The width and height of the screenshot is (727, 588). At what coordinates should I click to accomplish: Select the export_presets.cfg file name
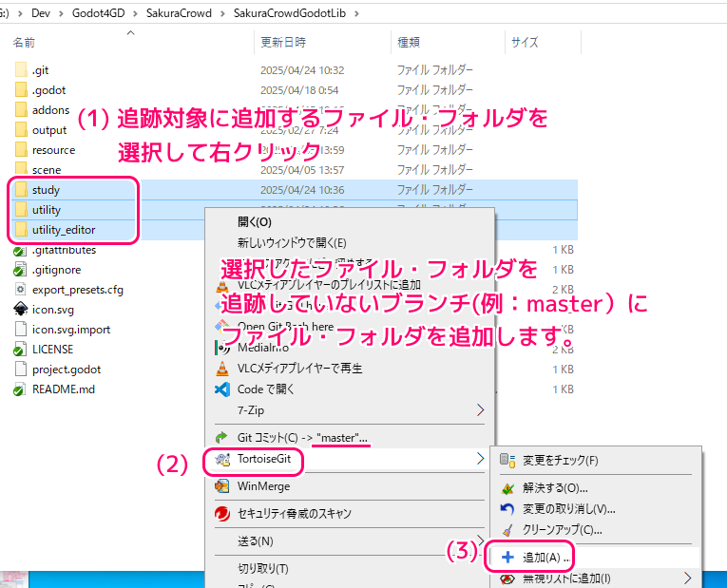(78, 290)
